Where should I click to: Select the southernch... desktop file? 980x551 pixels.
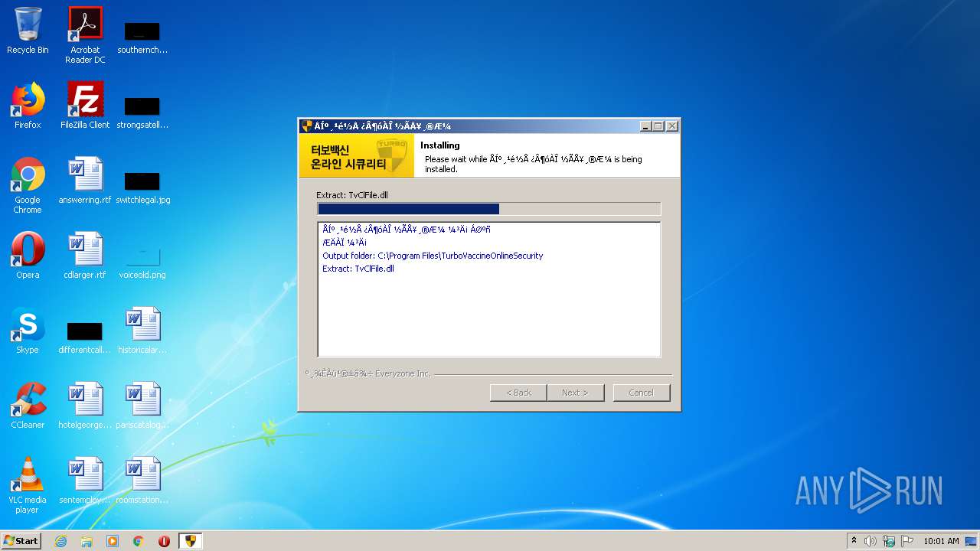142,38
